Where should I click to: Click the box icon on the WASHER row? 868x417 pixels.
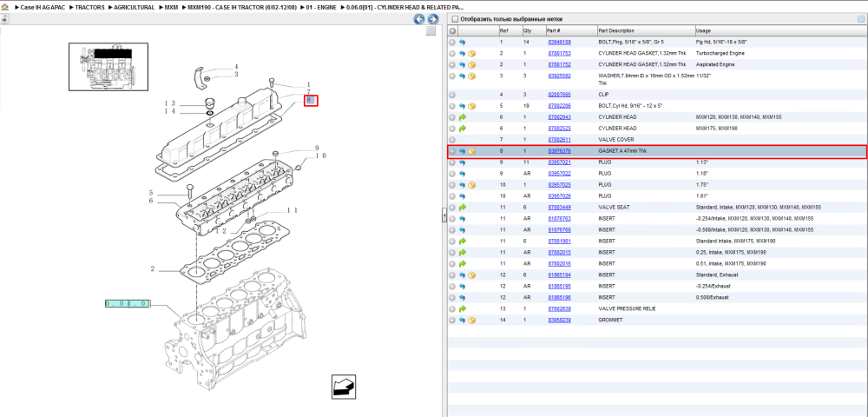(472, 76)
